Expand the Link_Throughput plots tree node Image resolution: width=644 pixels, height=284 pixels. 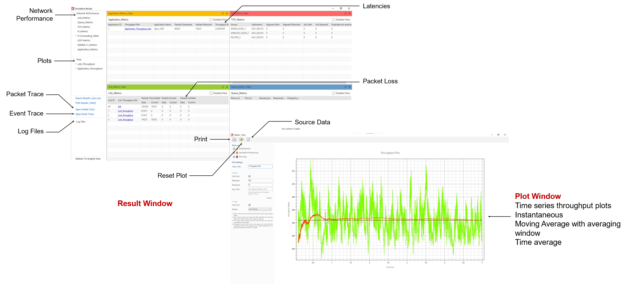76,64
